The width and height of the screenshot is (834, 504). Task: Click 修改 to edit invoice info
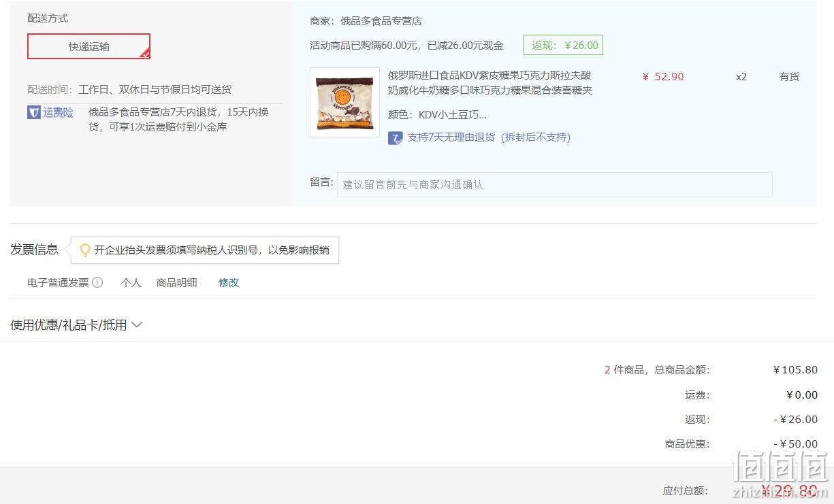229,282
